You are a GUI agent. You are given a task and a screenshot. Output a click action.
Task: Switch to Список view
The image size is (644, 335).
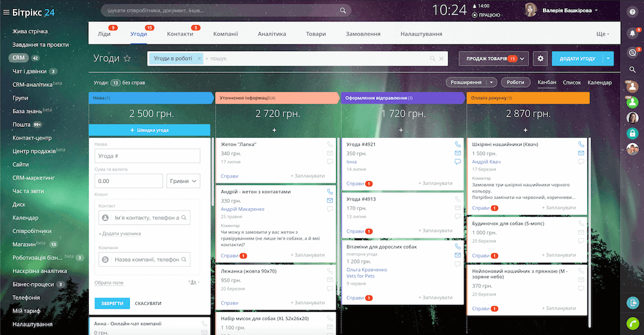click(x=571, y=82)
